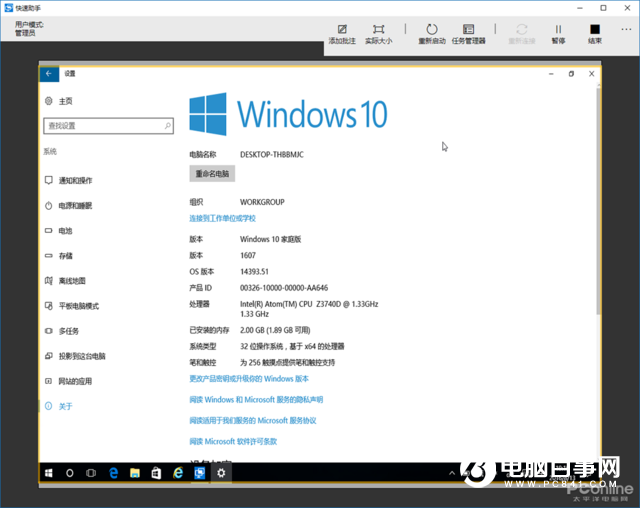This screenshot has height=508, width=640.
Task: Click the Intel Atom CPU processor text
Action: click(x=309, y=309)
